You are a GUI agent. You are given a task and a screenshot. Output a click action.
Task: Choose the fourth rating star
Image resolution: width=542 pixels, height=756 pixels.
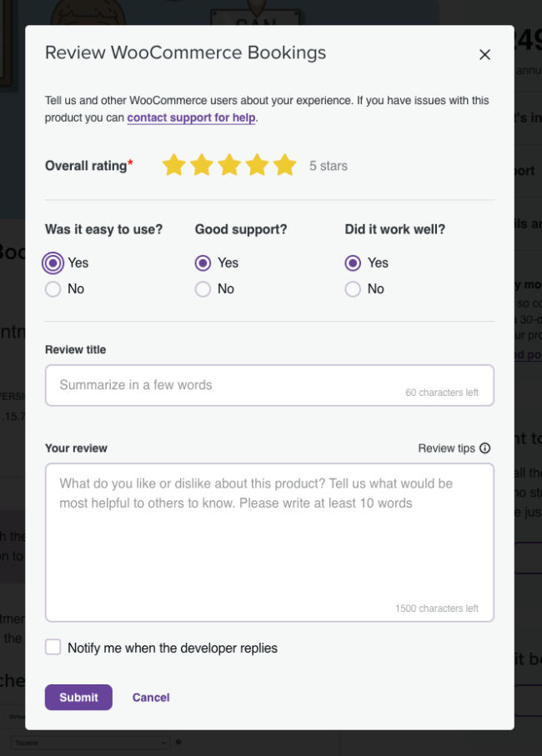point(258,165)
